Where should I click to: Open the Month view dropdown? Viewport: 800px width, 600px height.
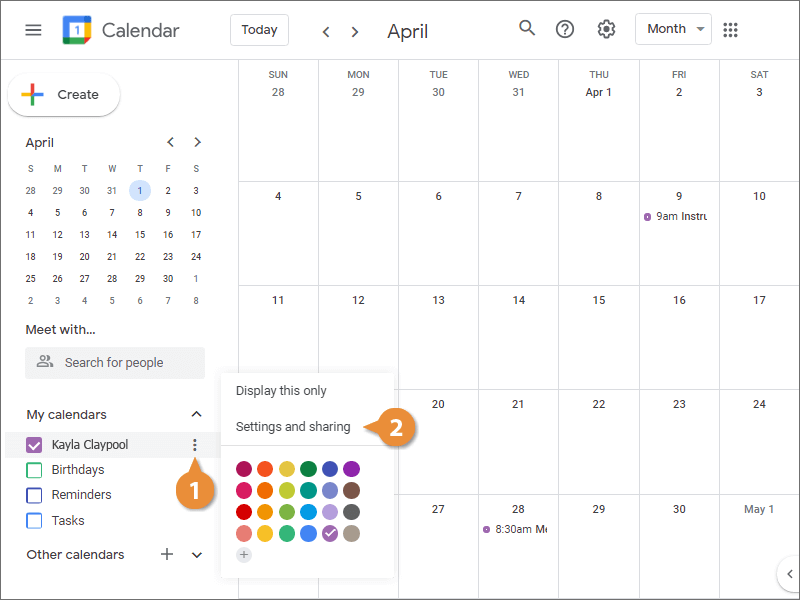coord(673,29)
